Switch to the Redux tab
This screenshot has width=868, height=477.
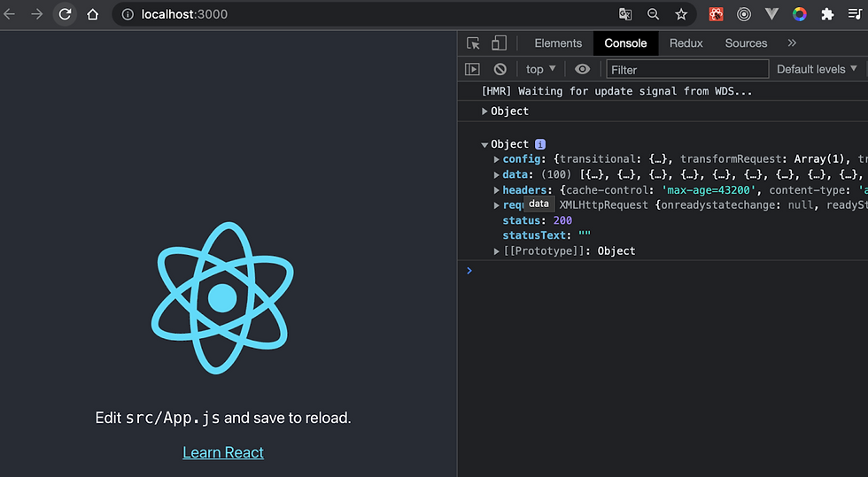click(x=686, y=43)
